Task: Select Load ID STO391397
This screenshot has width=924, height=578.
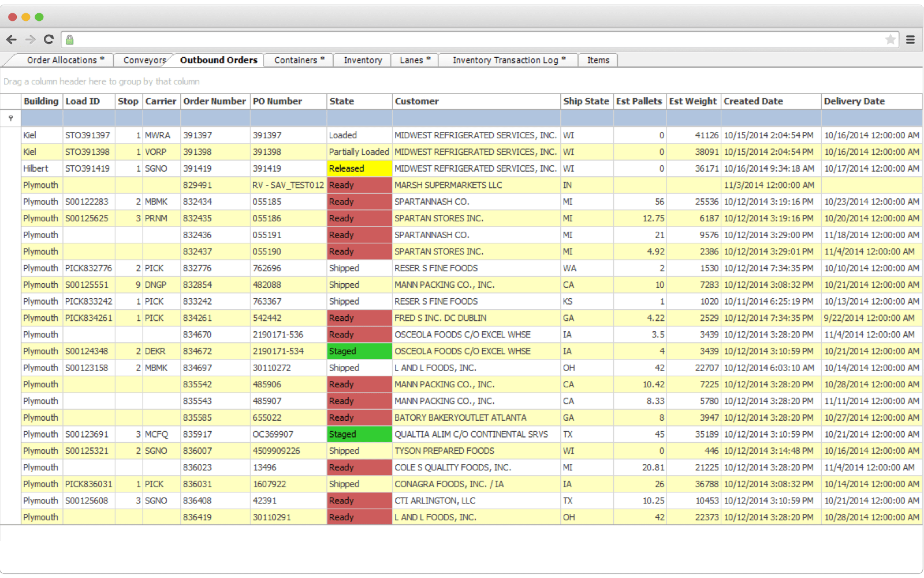Action: point(89,135)
